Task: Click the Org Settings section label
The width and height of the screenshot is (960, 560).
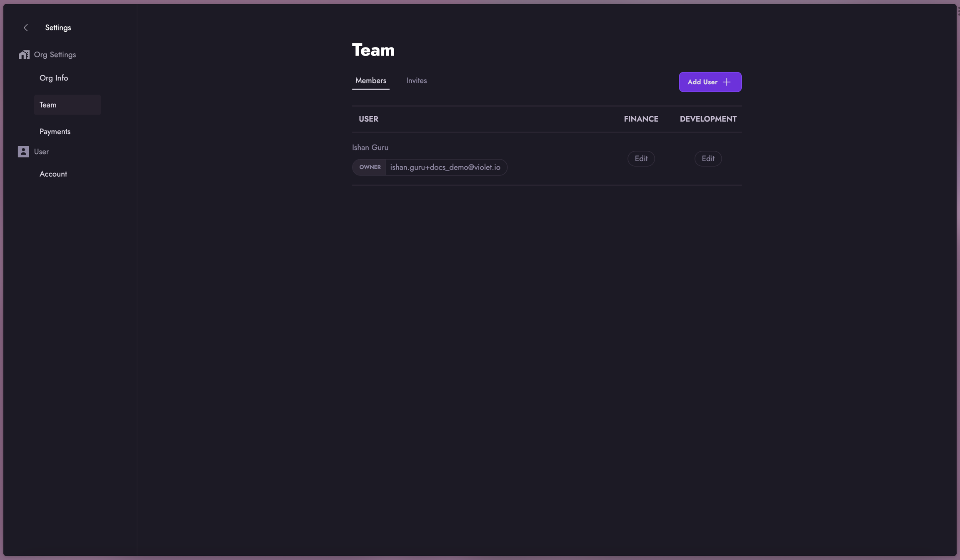Action: 55,55
